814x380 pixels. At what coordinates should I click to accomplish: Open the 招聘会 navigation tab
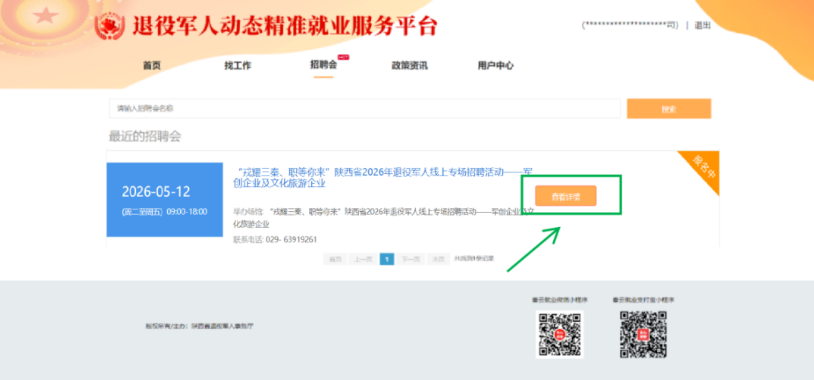(323, 65)
